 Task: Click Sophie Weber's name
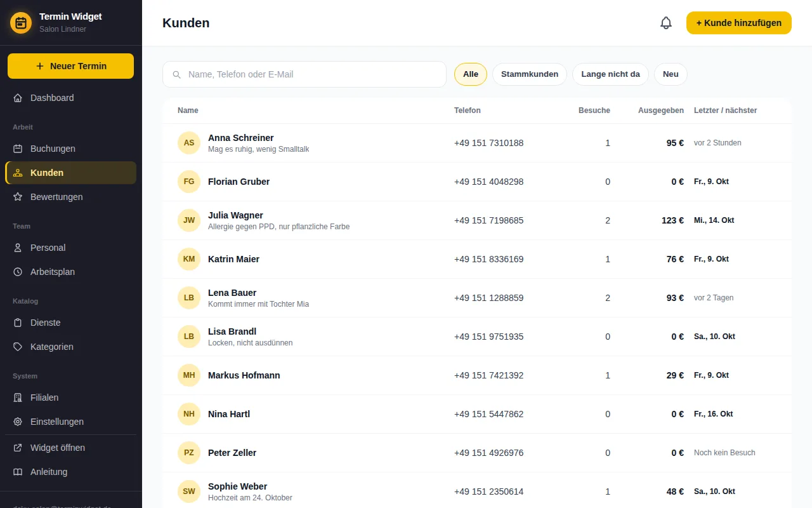[x=238, y=486]
